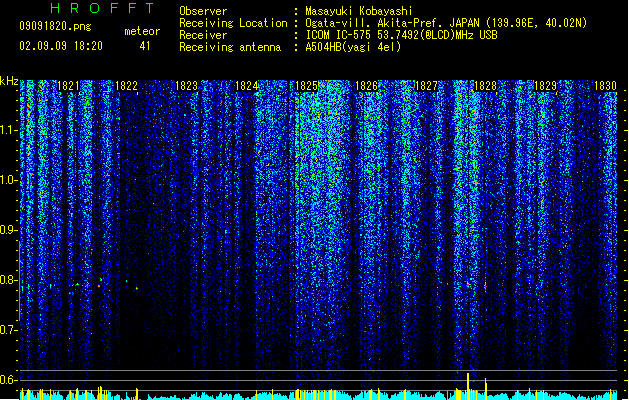Click the 1828 time marker
The height and width of the screenshot is (400, 629).
[x=485, y=86]
